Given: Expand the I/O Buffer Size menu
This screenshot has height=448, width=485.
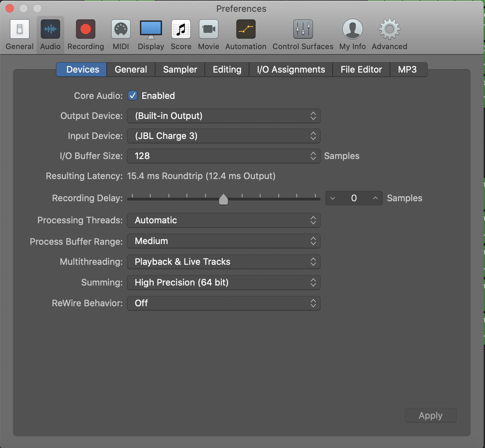Looking at the screenshot, I should pos(224,156).
